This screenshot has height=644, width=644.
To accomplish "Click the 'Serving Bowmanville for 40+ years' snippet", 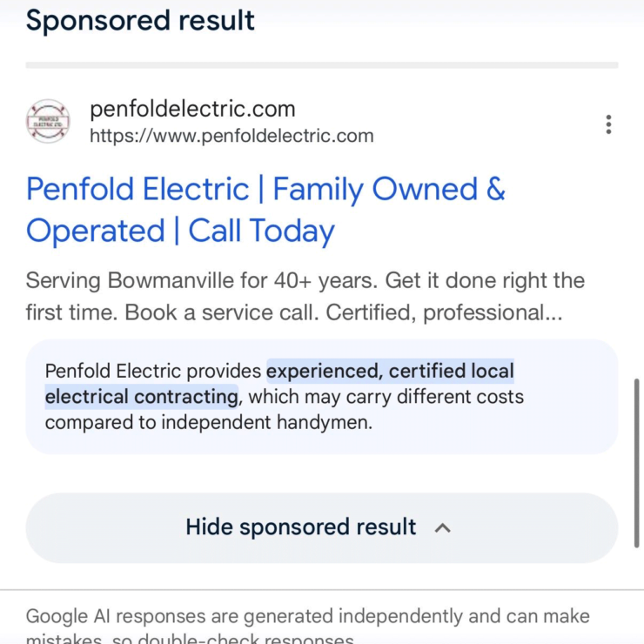I will click(201, 281).
